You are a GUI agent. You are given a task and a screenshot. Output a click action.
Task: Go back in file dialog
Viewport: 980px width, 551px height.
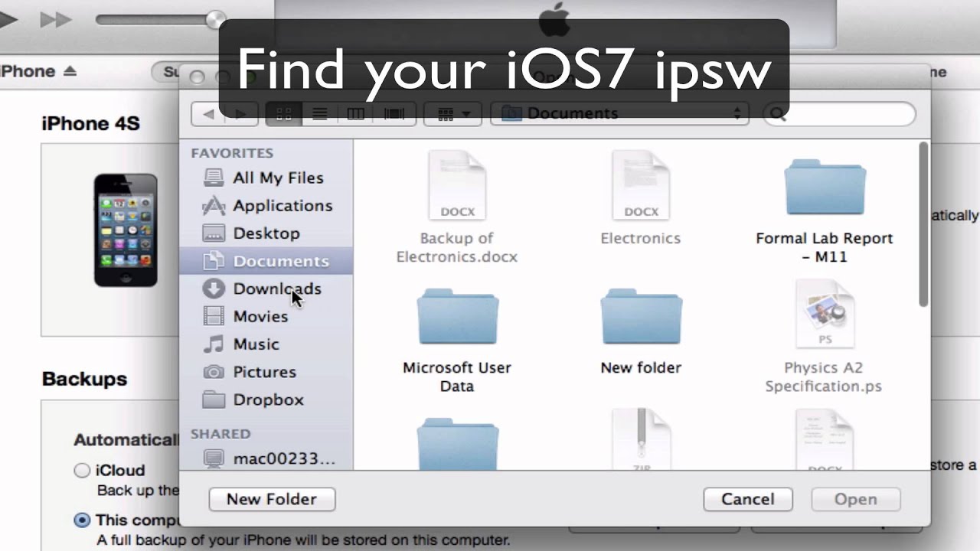coord(208,114)
